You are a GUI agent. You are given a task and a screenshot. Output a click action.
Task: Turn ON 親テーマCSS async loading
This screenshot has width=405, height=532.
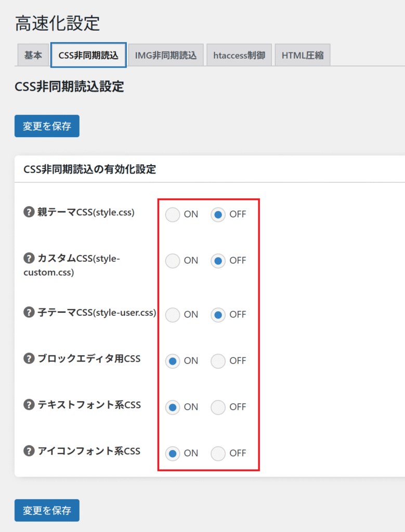coord(173,215)
